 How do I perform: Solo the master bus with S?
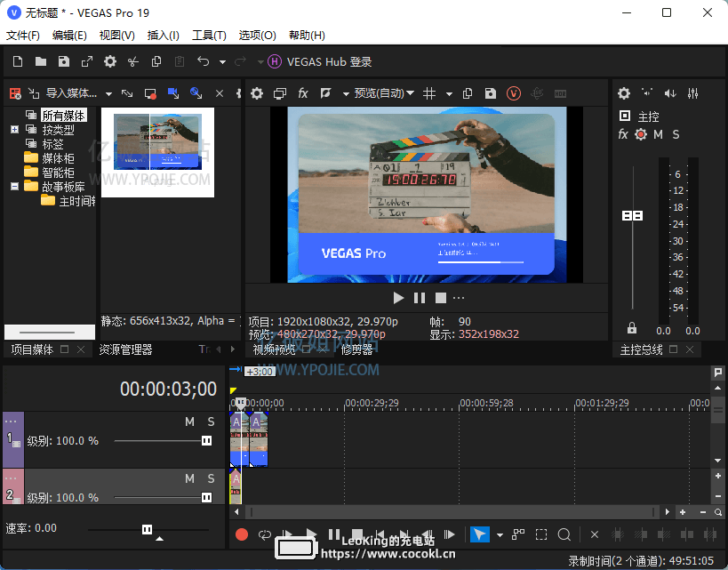(676, 134)
